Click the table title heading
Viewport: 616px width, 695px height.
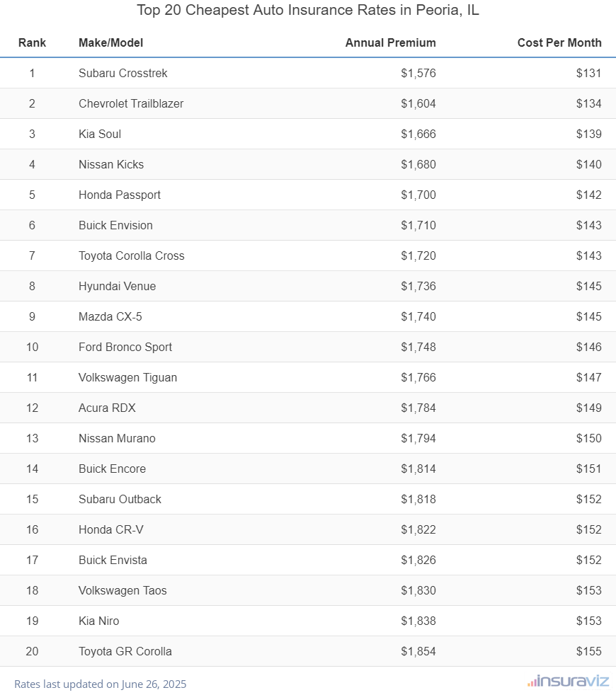[308, 11]
